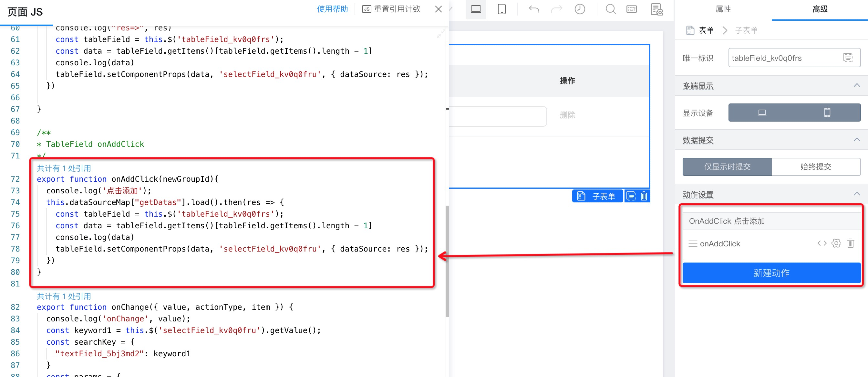This screenshot has height=377, width=868.
Task: Switch to desktop preview in toolbar
Action: [x=475, y=9]
